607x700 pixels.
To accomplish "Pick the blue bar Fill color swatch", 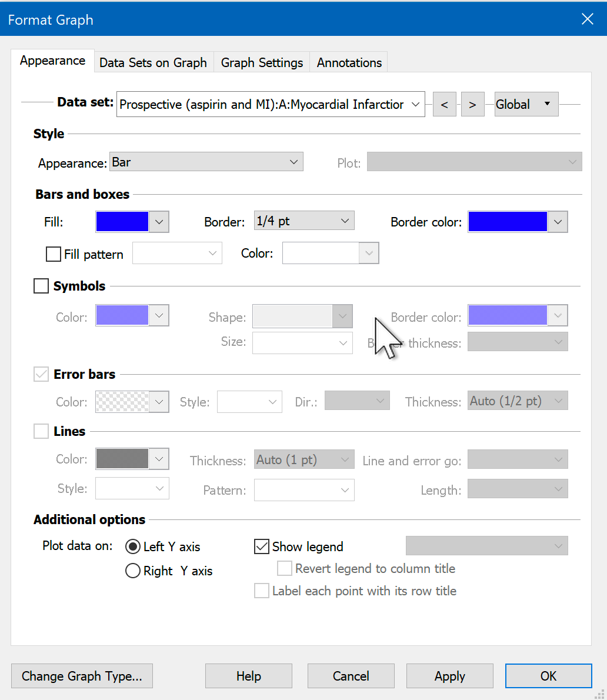I will 122,222.
